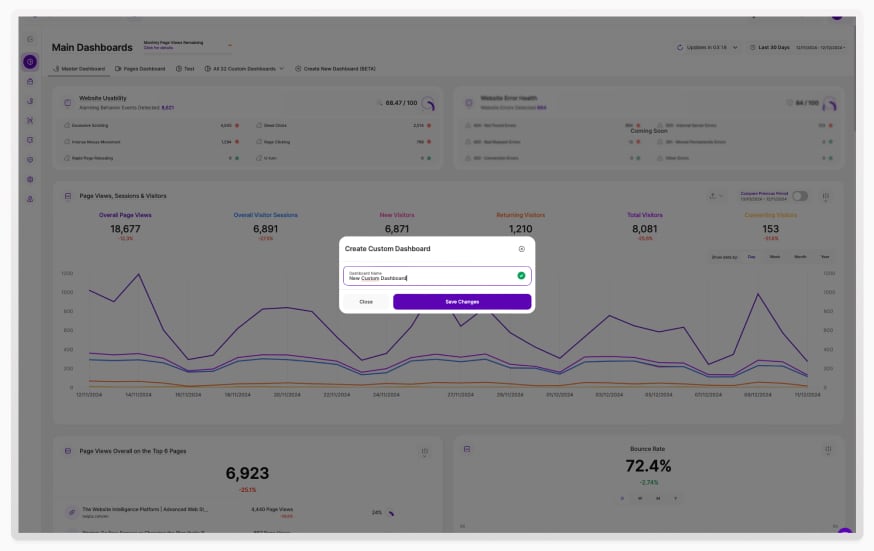Image resolution: width=874 pixels, height=551 pixels.
Task: Open the Master Dashboard tab
Action: click(79, 69)
